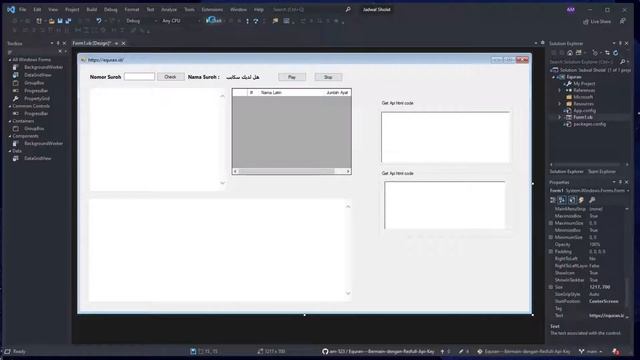
Task: Select App.config in Solution Explorer
Action: [584, 111]
